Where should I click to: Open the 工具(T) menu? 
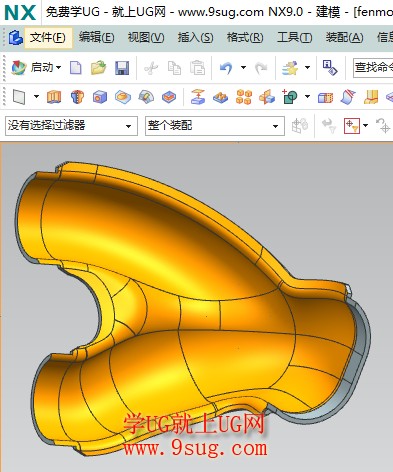pyautogui.click(x=294, y=37)
